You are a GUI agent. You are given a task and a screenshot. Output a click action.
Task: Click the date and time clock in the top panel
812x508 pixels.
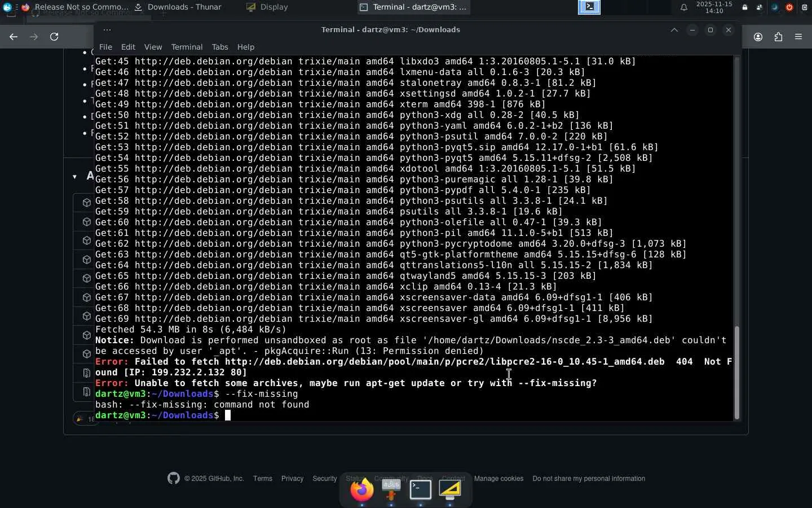pos(714,7)
